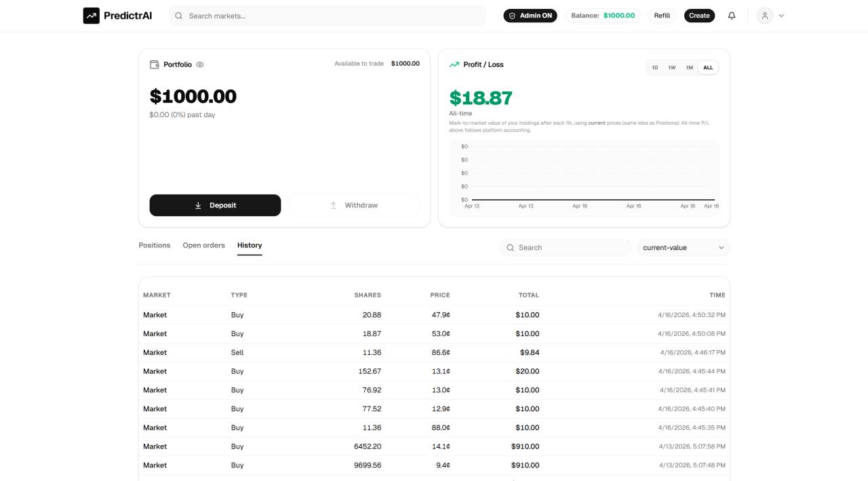Click the 4/16/2026, 4:50:32 PM timestamp

692,315
